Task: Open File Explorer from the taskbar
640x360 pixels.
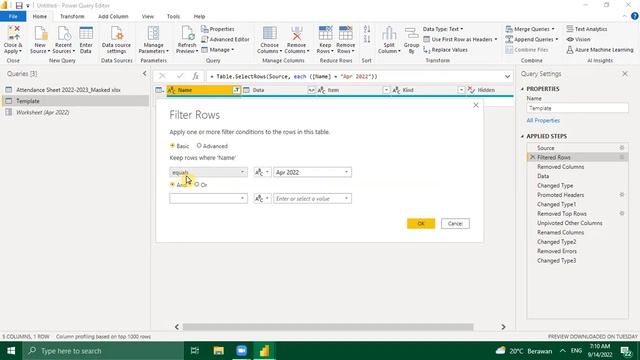Action: 219,351
